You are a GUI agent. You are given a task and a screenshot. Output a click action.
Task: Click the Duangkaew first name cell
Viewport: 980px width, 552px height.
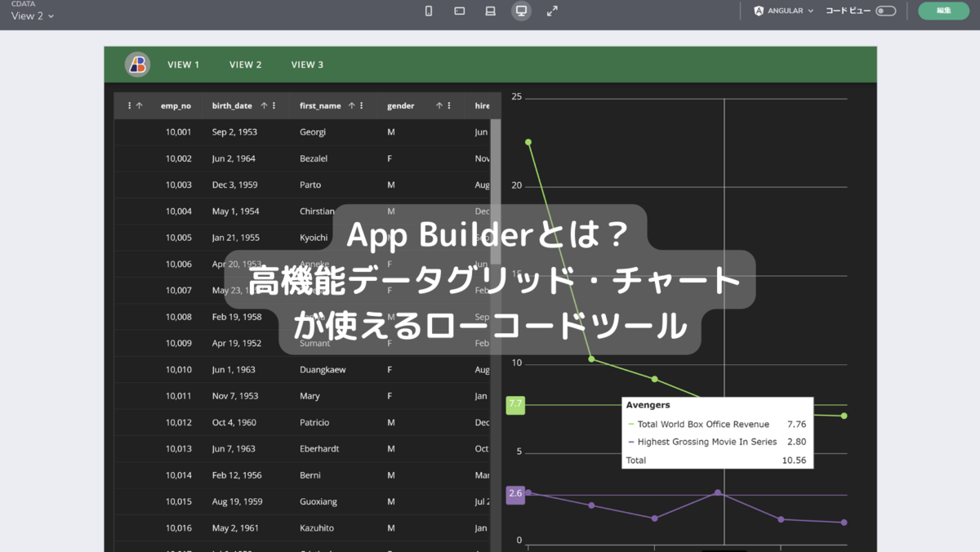pos(323,370)
